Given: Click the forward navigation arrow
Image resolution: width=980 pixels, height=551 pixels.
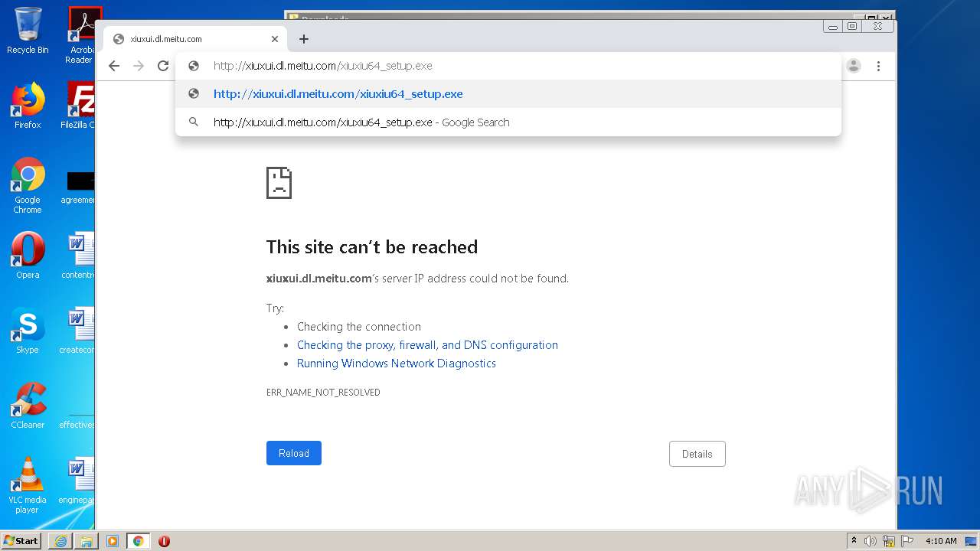Looking at the screenshot, I should pos(139,66).
